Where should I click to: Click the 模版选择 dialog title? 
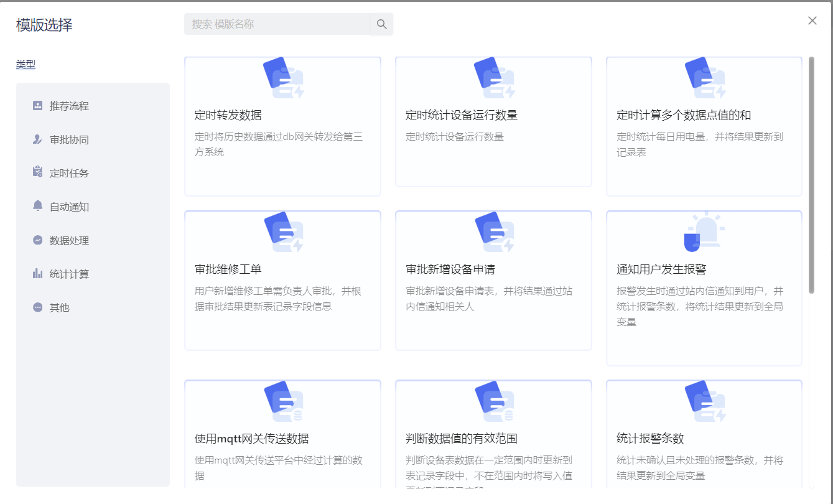tap(44, 25)
